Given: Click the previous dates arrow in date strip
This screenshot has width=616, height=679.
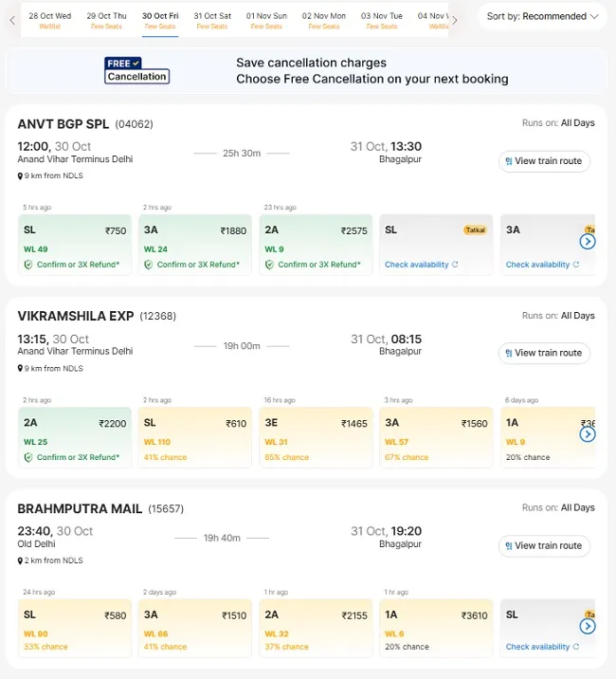Looking at the screenshot, I should (12, 20).
